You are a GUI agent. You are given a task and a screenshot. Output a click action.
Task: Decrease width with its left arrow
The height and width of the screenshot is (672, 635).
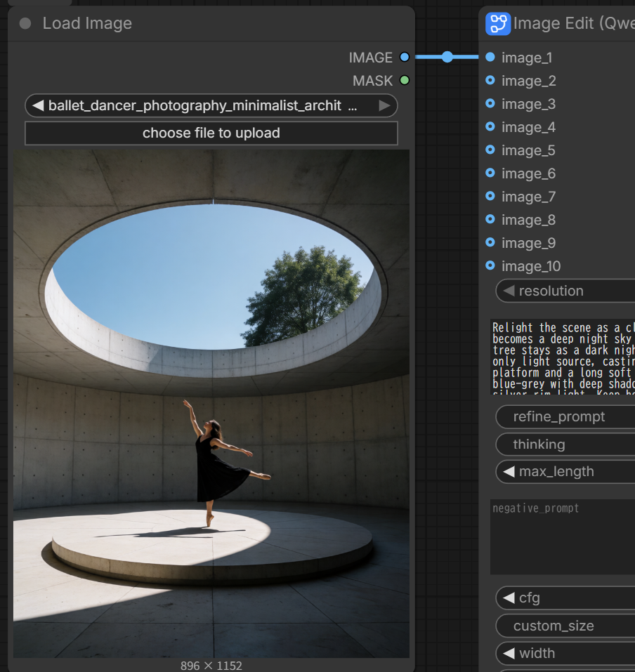coord(509,653)
